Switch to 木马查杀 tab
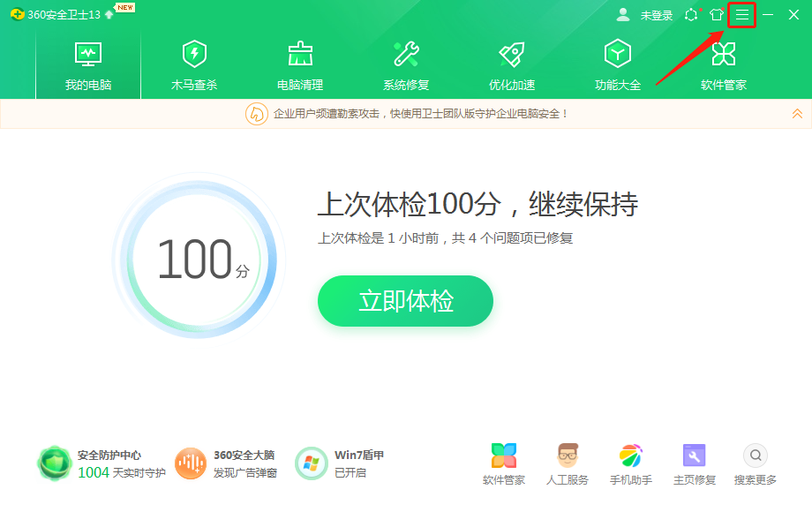The image size is (812, 512). pyautogui.click(x=194, y=65)
